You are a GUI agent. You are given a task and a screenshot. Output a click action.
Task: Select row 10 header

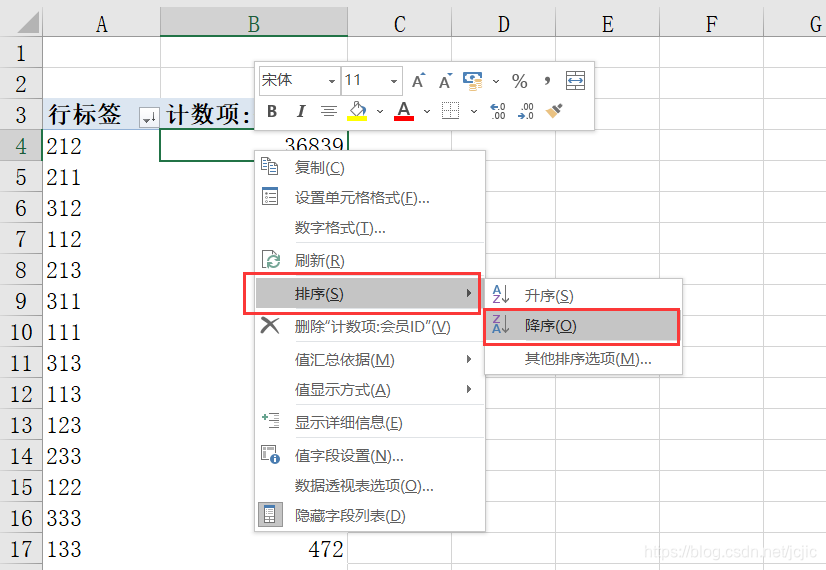click(21, 332)
